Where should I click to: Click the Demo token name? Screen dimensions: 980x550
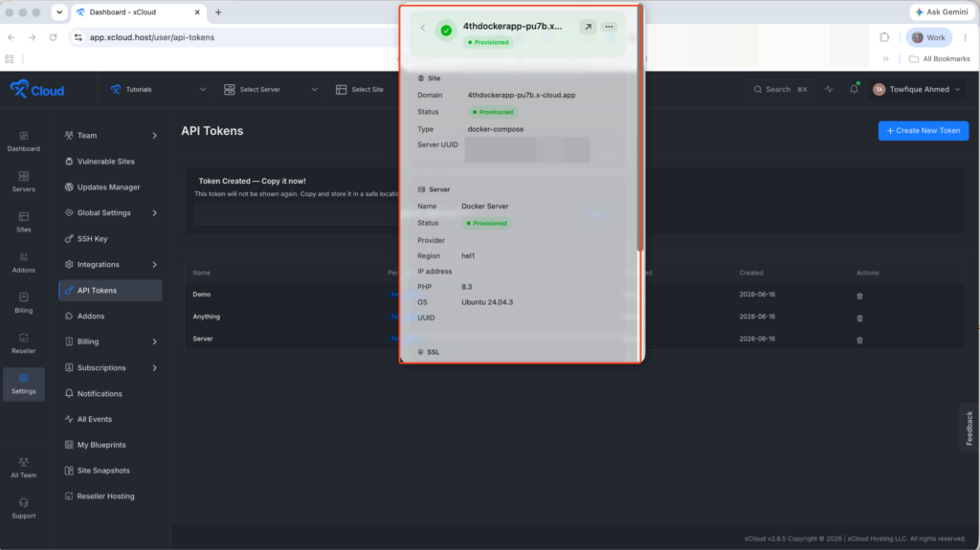201,295
